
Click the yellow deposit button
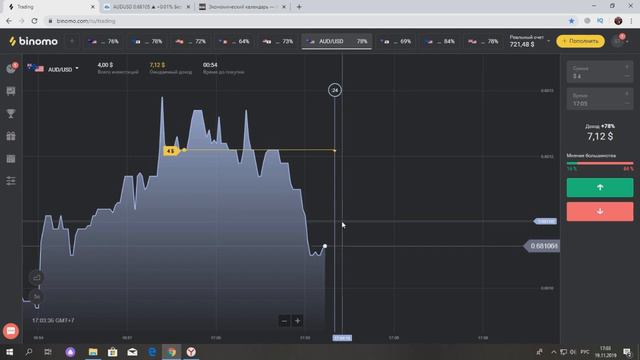click(x=580, y=41)
